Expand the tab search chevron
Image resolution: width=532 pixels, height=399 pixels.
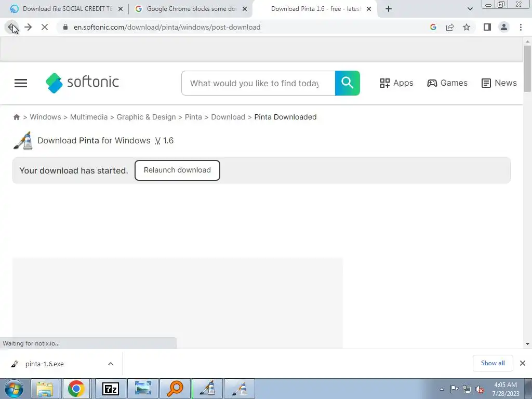coord(470,9)
